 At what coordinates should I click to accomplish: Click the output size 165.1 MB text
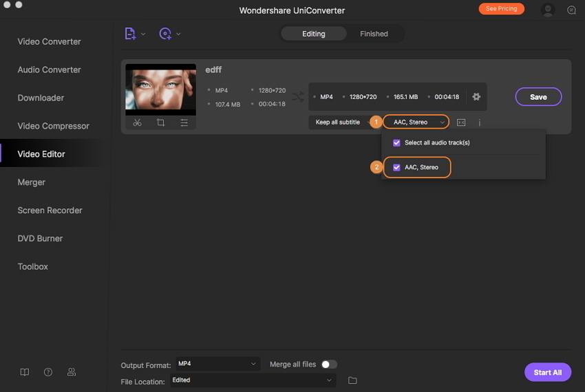pyautogui.click(x=405, y=97)
